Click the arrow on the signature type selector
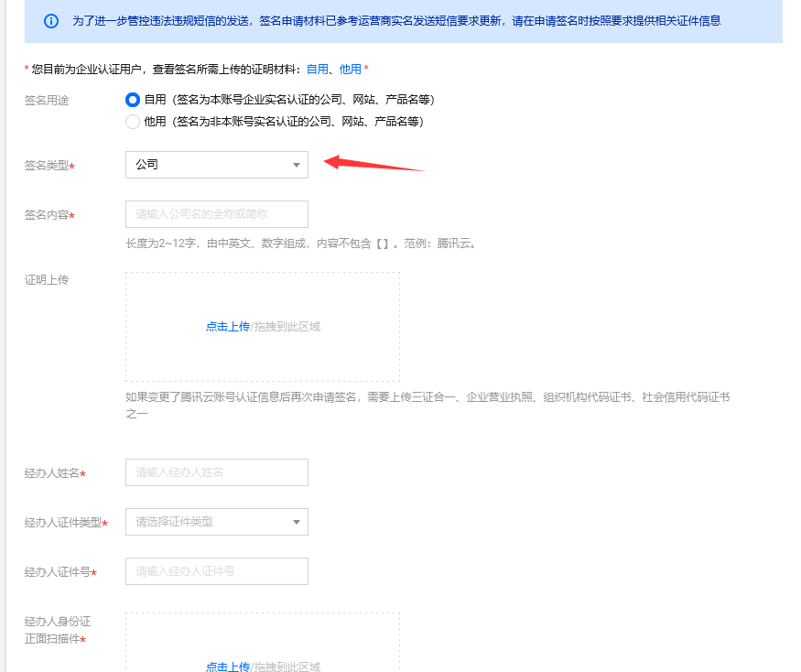Image resolution: width=801 pixels, height=672 pixels. pyautogui.click(x=296, y=165)
